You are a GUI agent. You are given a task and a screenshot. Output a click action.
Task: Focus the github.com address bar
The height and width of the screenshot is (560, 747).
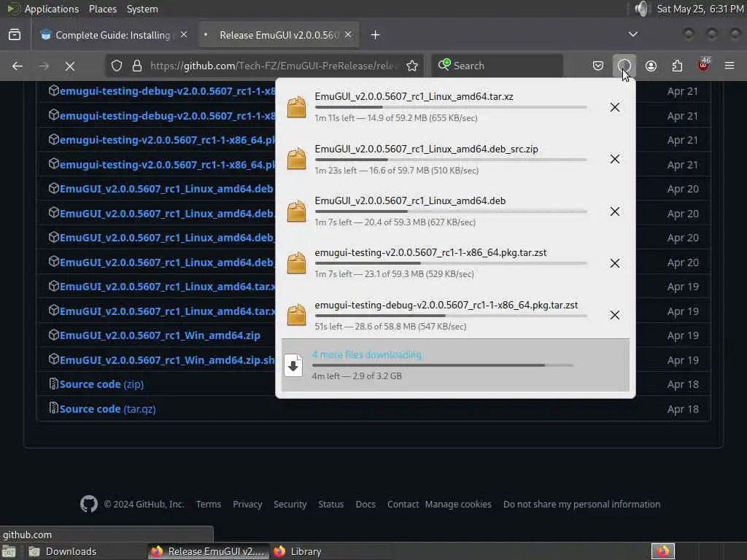coord(273,66)
